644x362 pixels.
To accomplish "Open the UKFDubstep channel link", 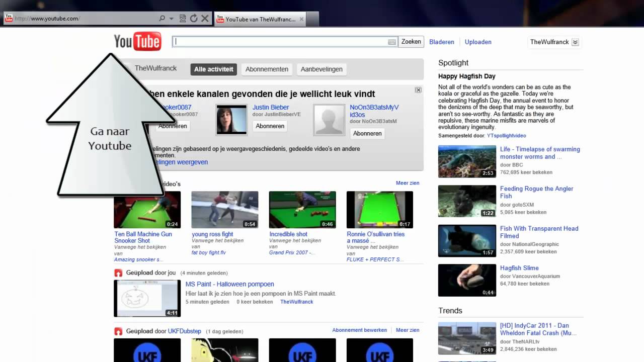I will (x=185, y=331).
